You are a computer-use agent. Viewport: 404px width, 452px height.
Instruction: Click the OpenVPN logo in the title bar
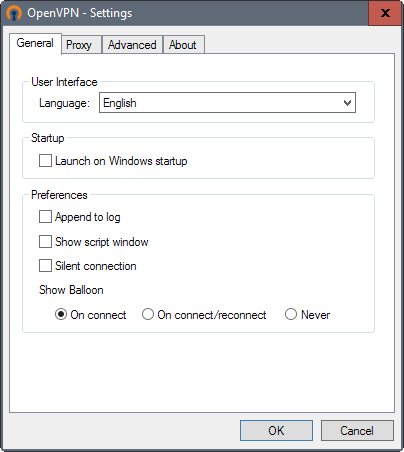tap(14, 13)
